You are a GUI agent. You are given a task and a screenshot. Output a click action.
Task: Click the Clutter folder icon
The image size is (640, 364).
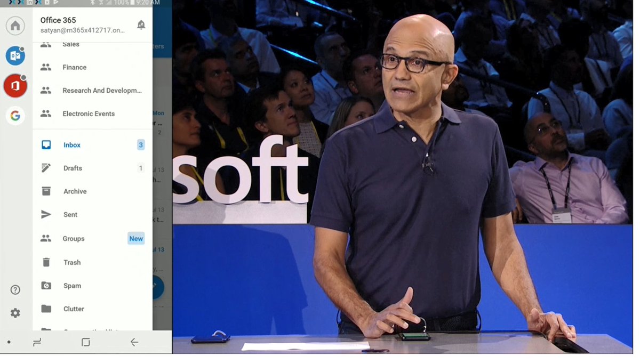46,309
